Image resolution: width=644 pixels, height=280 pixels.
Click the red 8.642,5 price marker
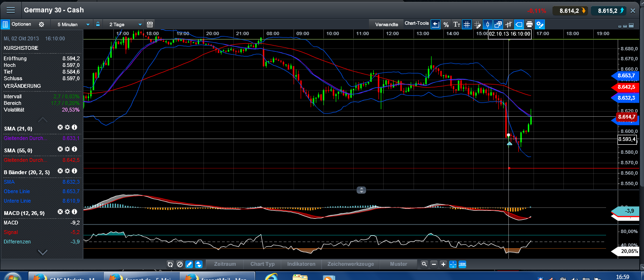[x=625, y=87]
